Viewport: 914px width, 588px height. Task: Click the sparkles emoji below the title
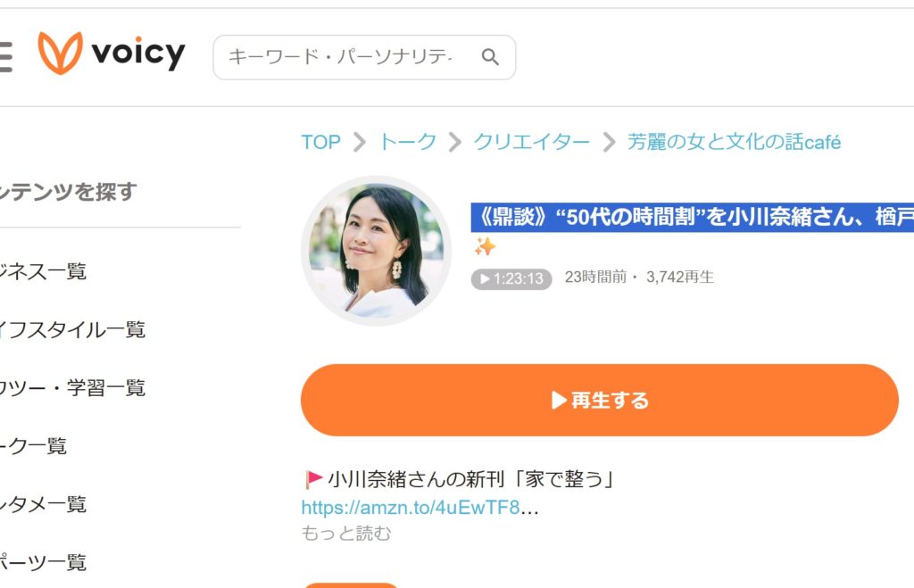tap(485, 246)
